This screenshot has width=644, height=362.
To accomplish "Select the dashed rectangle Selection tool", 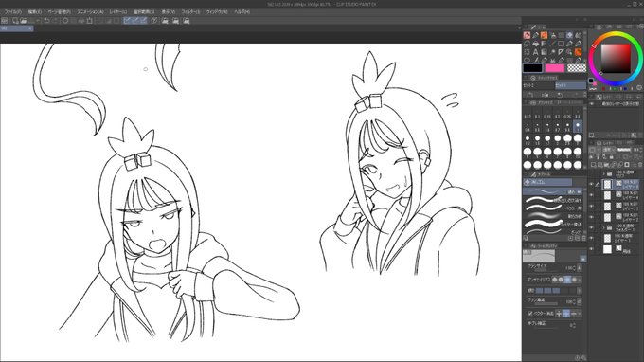I will pos(527,52).
